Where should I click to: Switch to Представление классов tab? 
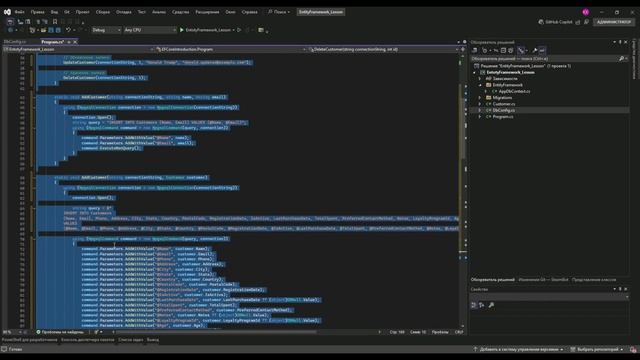click(x=593, y=280)
